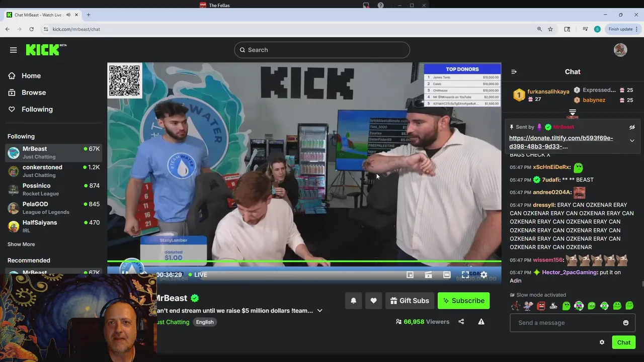
Task: Click the Gift Subs button
Action: tap(410, 301)
